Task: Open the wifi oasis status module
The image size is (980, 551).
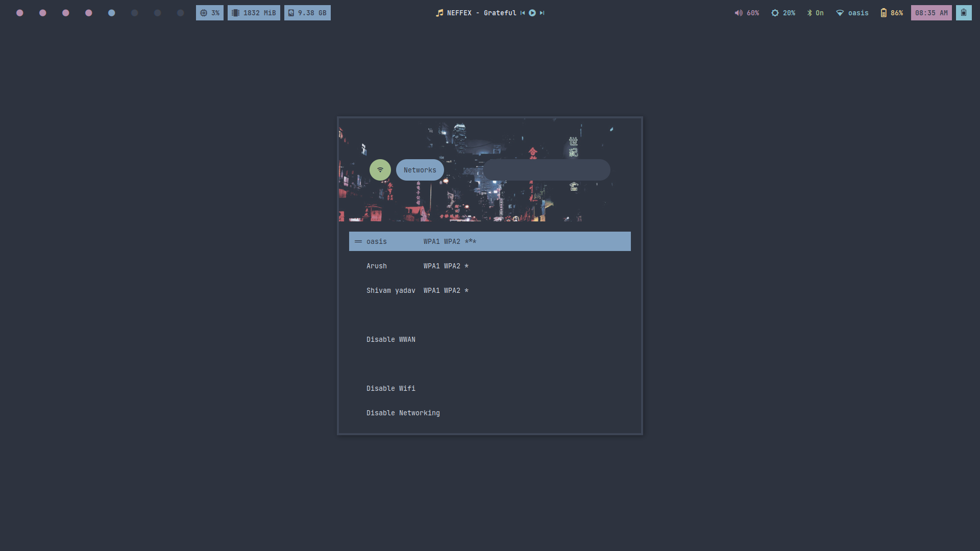Action: 852,13
